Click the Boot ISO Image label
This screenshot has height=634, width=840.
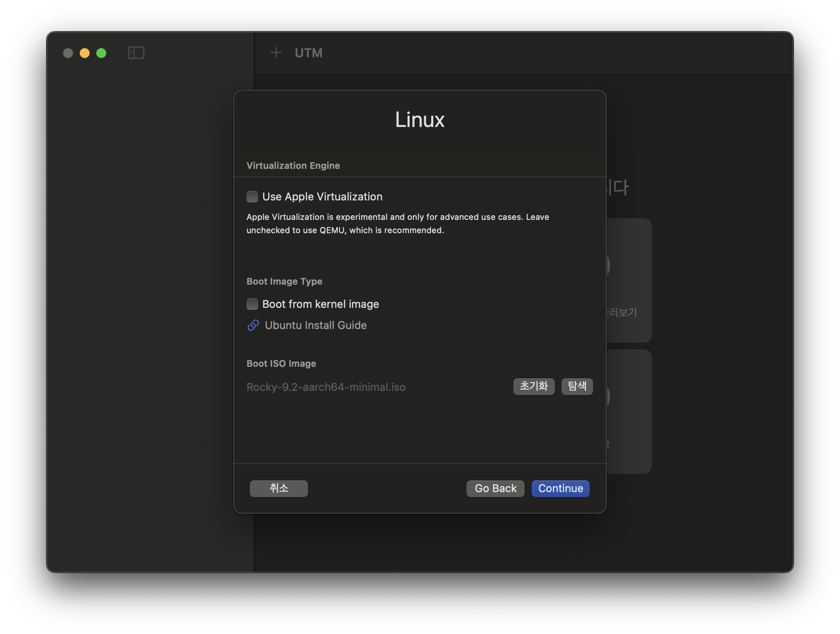pos(281,363)
